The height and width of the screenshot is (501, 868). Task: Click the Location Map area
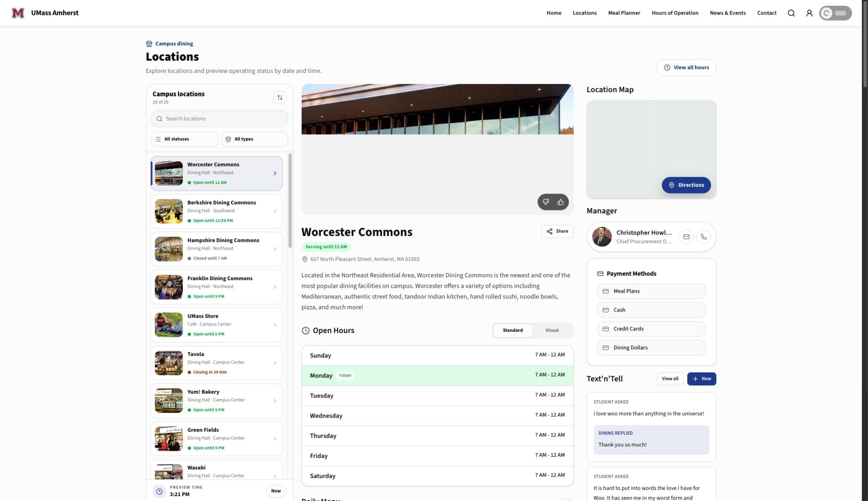tap(651, 149)
